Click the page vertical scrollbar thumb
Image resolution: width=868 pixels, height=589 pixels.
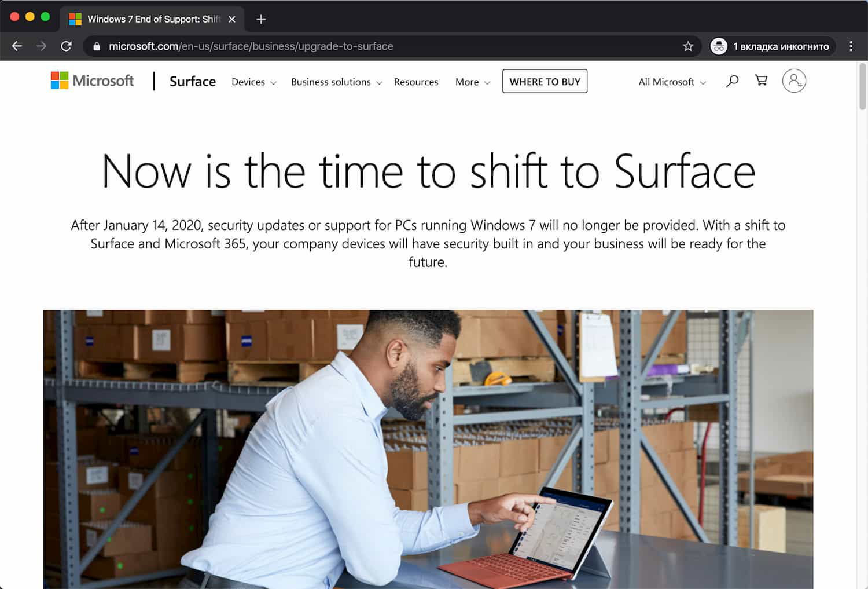(862, 87)
